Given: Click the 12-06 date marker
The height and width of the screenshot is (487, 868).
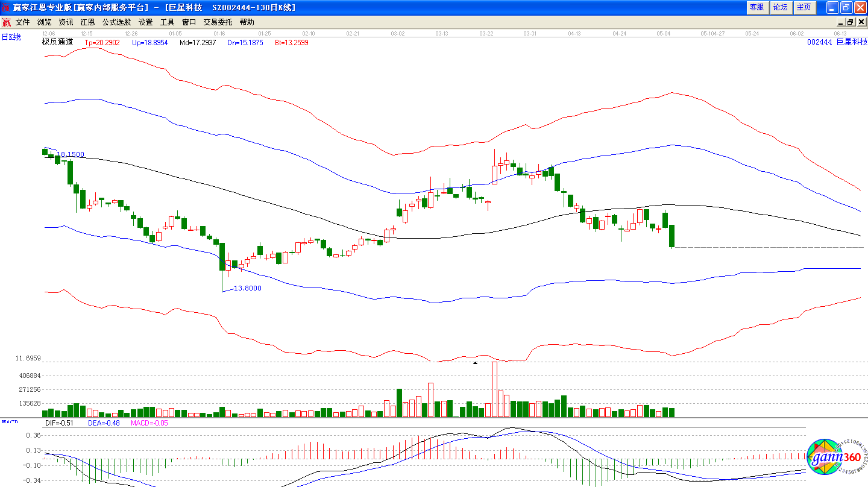Looking at the screenshot, I should point(49,33).
